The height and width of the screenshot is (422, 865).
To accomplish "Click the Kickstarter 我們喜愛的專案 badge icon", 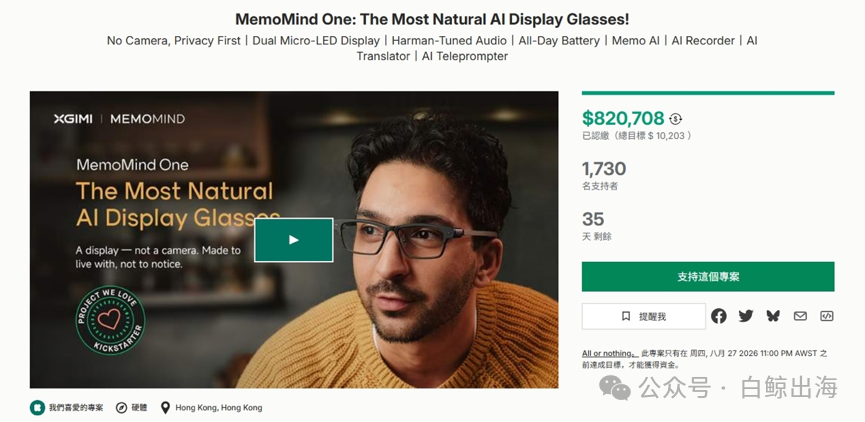I will pos(38,408).
